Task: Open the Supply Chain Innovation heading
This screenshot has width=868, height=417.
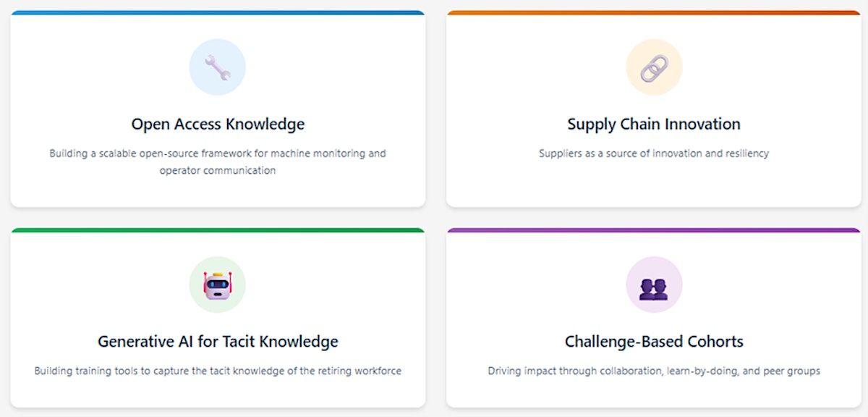Action: (x=654, y=124)
